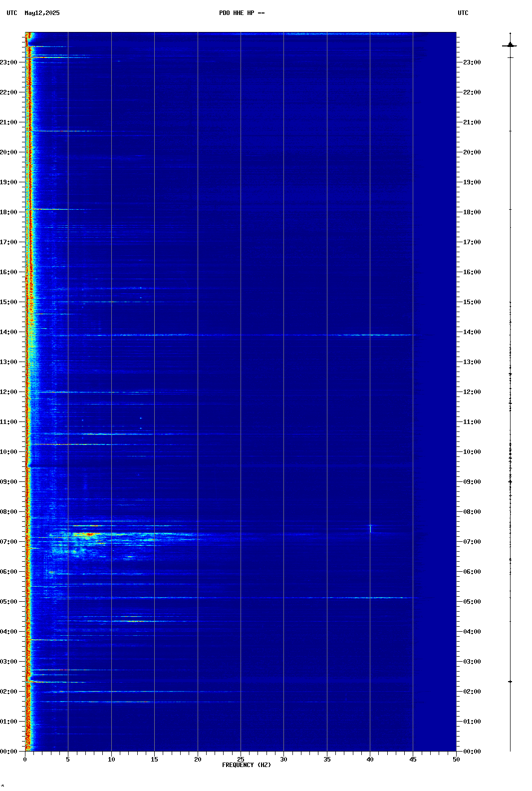Image resolution: width=532 pixels, height=791 pixels.
Task: Select the 14:00 label on right axis
Action: (472, 332)
